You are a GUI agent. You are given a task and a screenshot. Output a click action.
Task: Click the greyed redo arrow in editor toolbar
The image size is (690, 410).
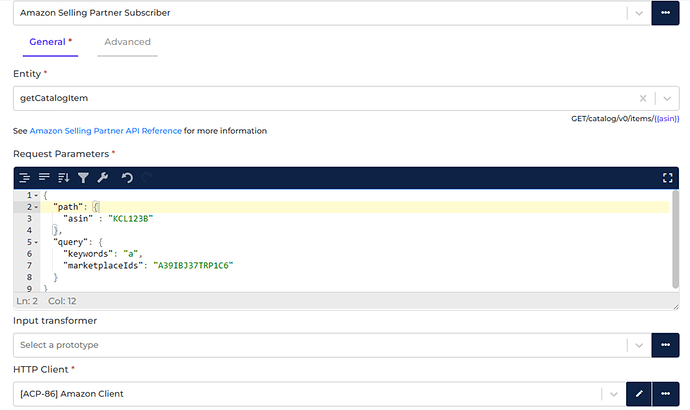pyautogui.click(x=147, y=178)
